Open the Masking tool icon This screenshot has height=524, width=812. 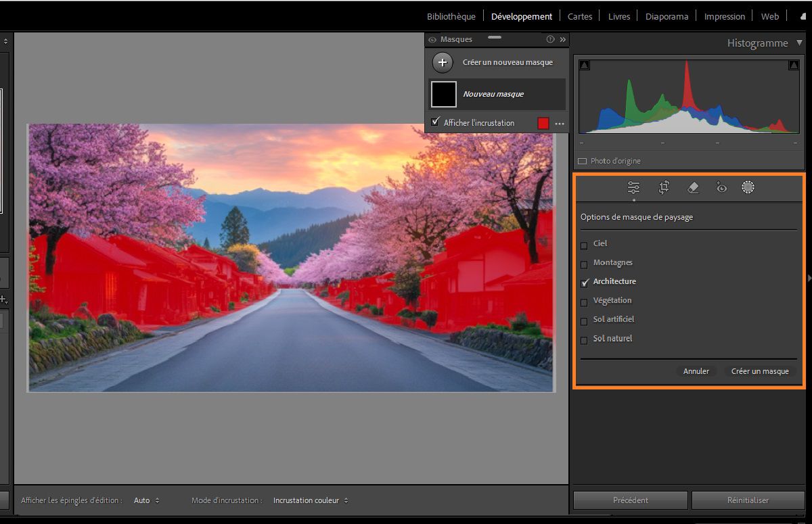(x=748, y=188)
